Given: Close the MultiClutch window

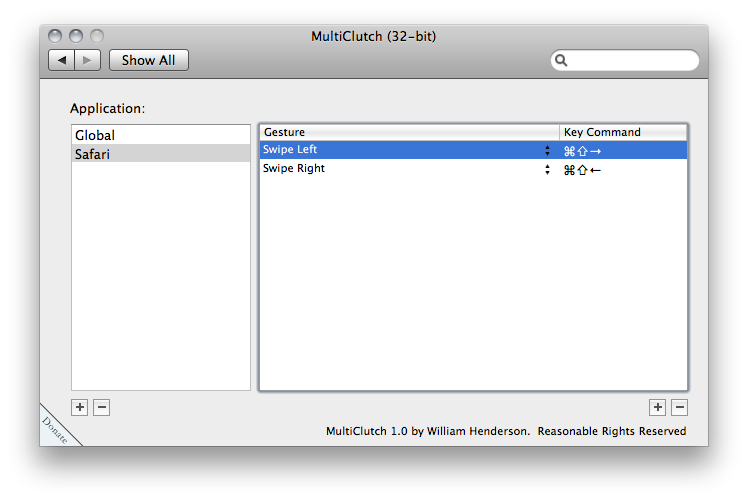Looking at the screenshot, I should (55, 36).
